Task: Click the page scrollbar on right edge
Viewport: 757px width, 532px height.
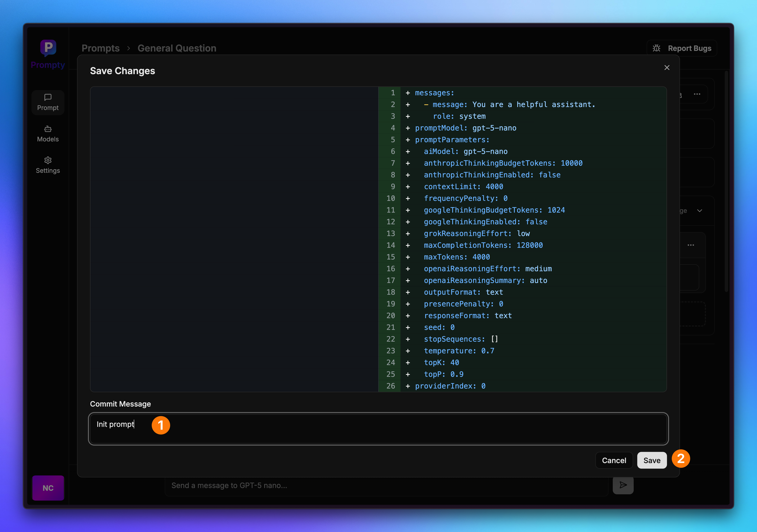Action: tap(726, 181)
